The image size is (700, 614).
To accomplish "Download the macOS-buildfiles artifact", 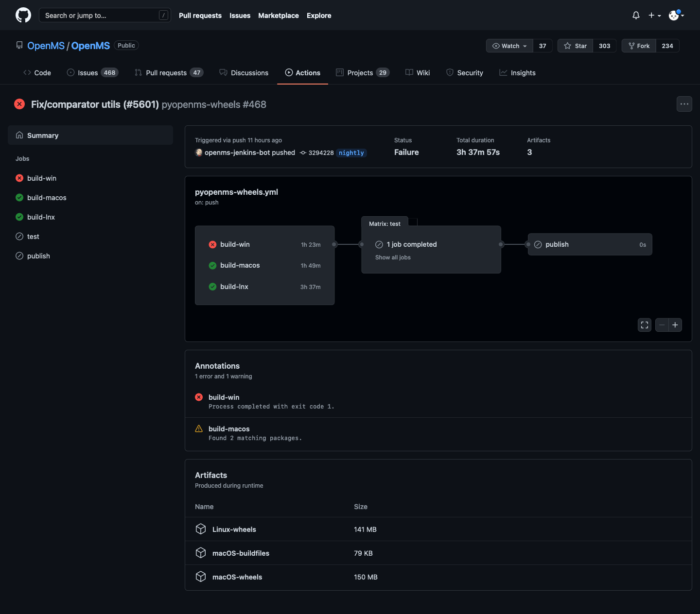I will [241, 553].
